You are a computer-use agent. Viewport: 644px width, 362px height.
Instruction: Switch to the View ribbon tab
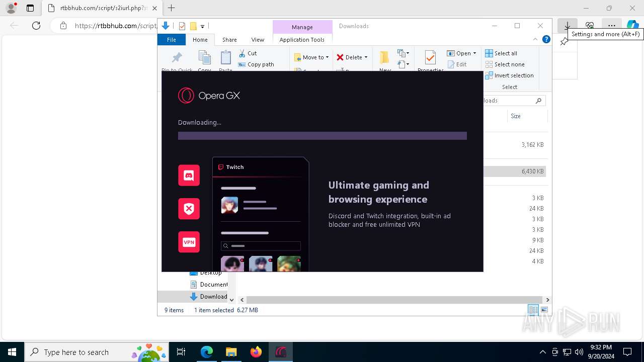coord(258,40)
